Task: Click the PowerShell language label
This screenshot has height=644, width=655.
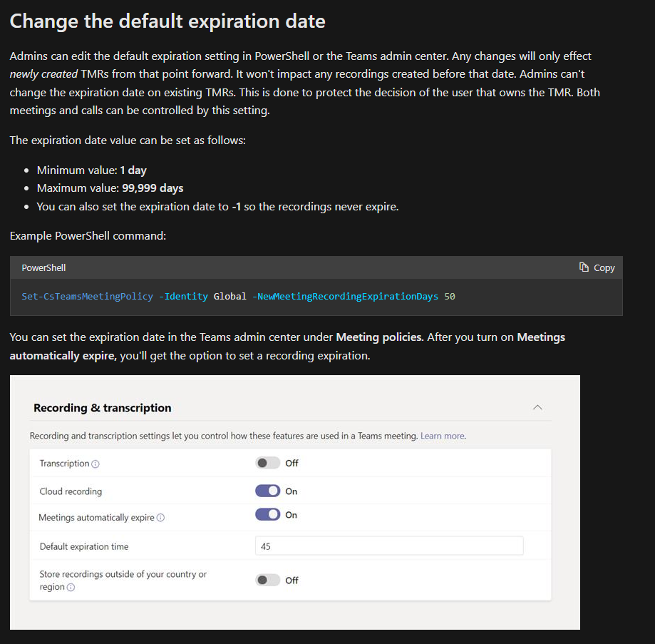Action: (44, 268)
